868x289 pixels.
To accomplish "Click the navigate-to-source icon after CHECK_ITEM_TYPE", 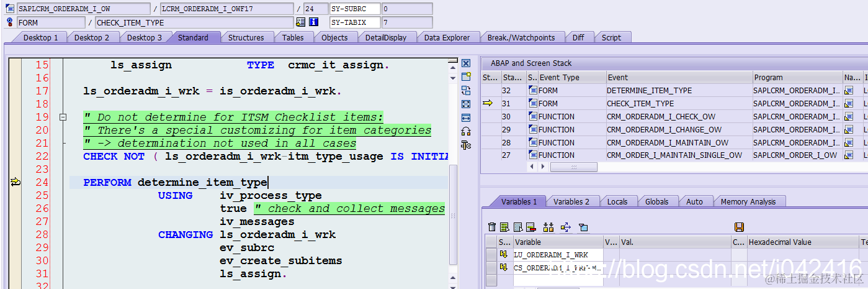I will click(x=301, y=22).
